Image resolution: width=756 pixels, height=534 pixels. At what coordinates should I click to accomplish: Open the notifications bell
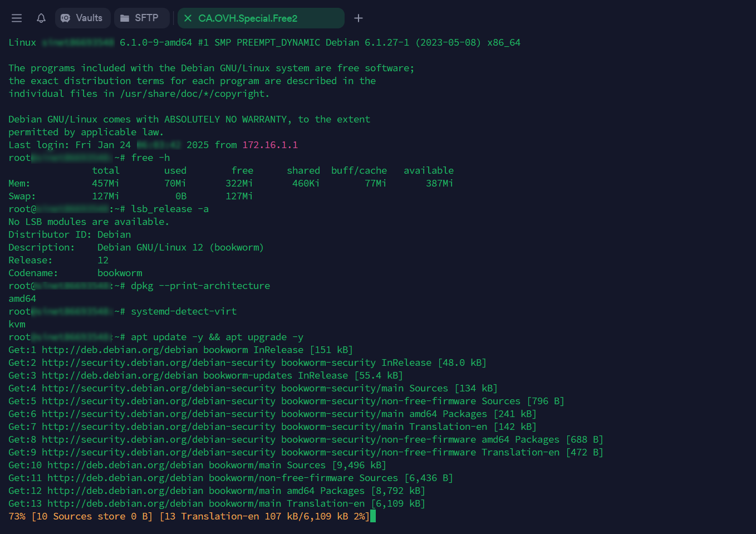[41, 18]
